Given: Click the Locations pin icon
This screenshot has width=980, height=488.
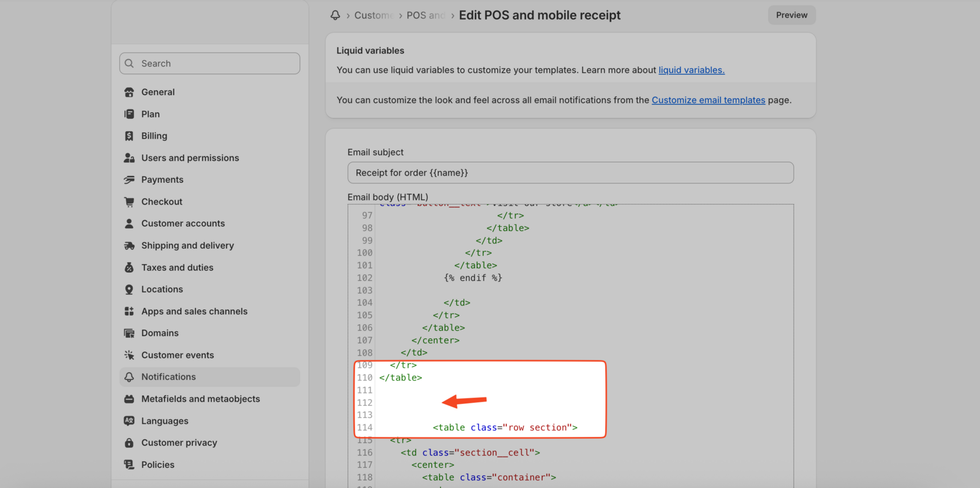Looking at the screenshot, I should coord(129,289).
